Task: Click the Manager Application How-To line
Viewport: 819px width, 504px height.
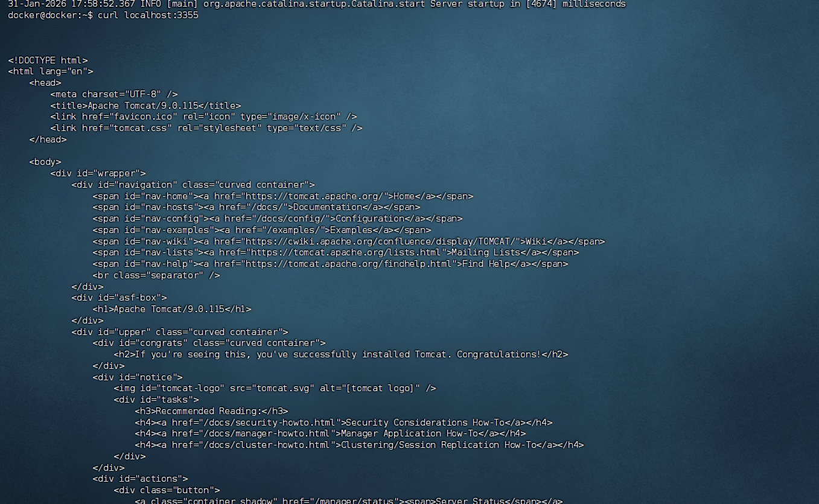Action: pyautogui.click(x=331, y=433)
